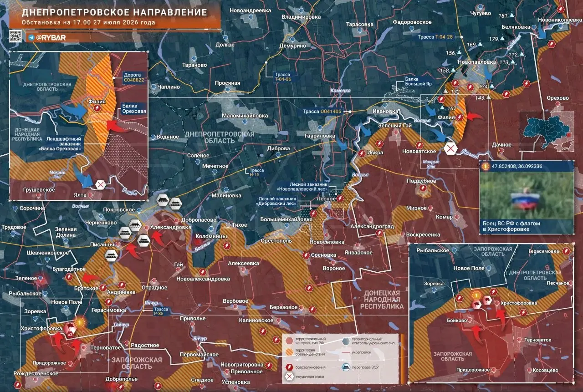Click the legend entry неудачная атака
This screenshot has height=392, width=583.
(310, 377)
